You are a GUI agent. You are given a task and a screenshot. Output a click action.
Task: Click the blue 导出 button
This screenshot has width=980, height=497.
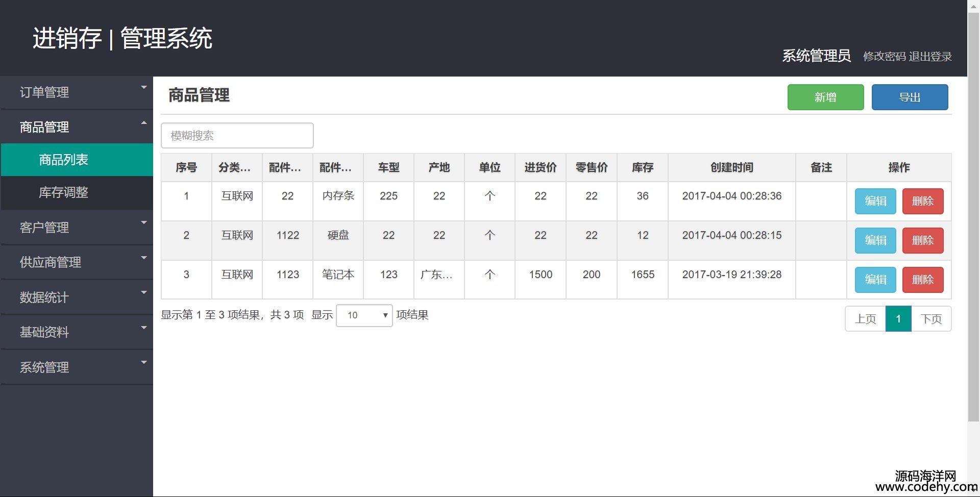[x=910, y=97]
